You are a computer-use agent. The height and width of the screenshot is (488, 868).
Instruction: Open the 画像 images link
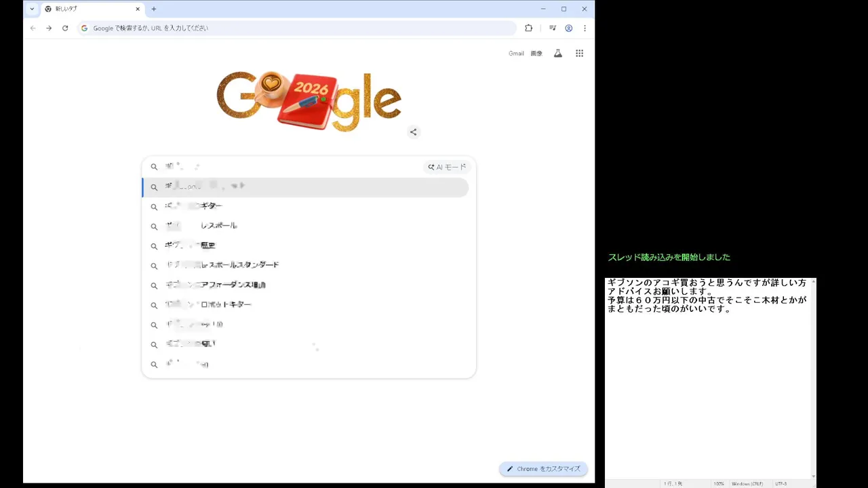pyautogui.click(x=536, y=54)
